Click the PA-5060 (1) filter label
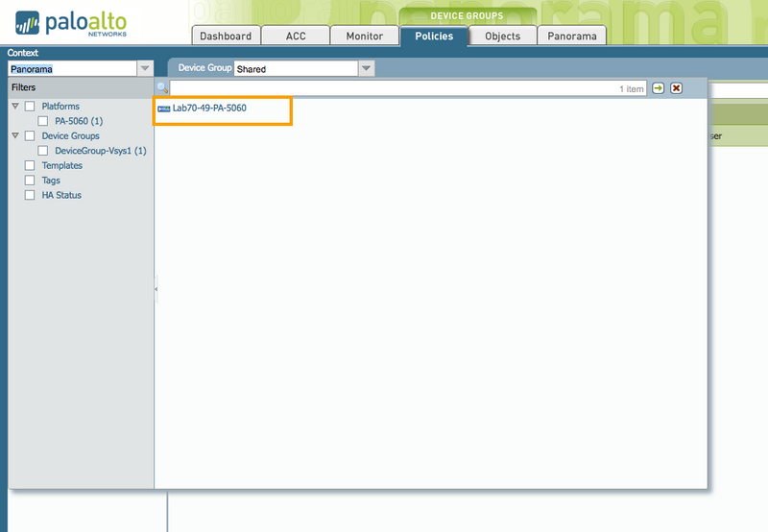The image size is (768, 532). (x=79, y=121)
